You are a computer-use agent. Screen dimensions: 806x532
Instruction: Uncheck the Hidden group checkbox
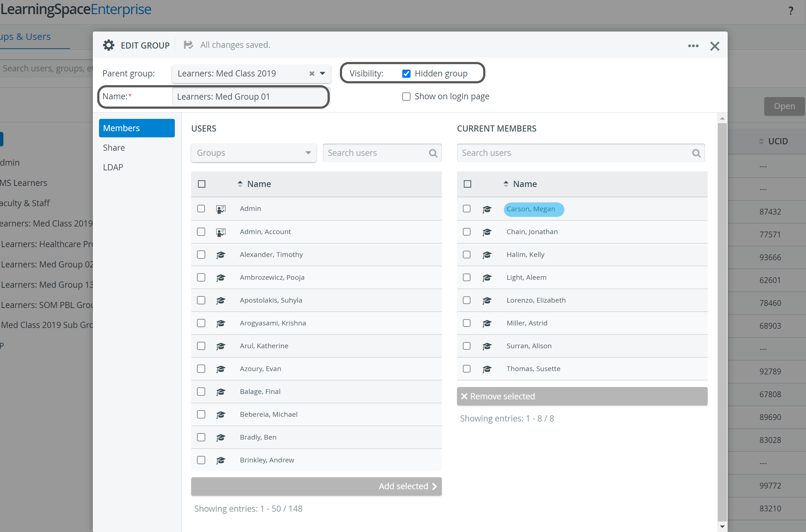click(x=406, y=74)
